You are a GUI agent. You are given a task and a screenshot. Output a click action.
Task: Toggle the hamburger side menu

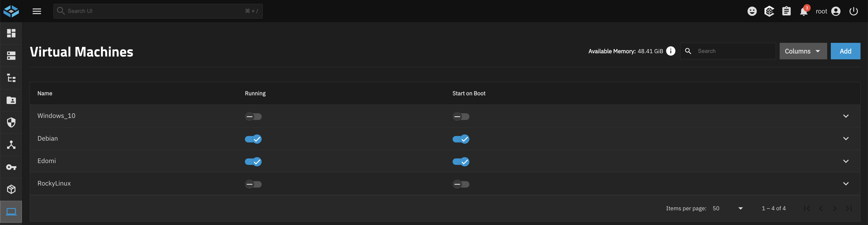pos(37,11)
